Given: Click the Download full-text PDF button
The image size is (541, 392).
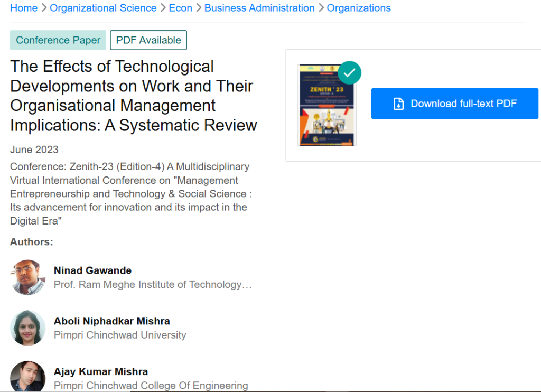Looking at the screenshot, I should [x=454, y=104].
